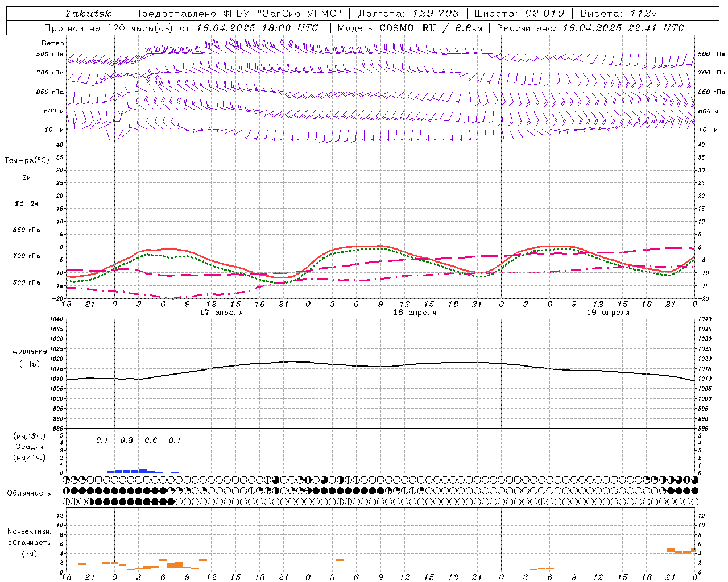Click the "19 апреля" date label
Screen dimensions: 728x582
pyautogui.click(x=608, y=313)
